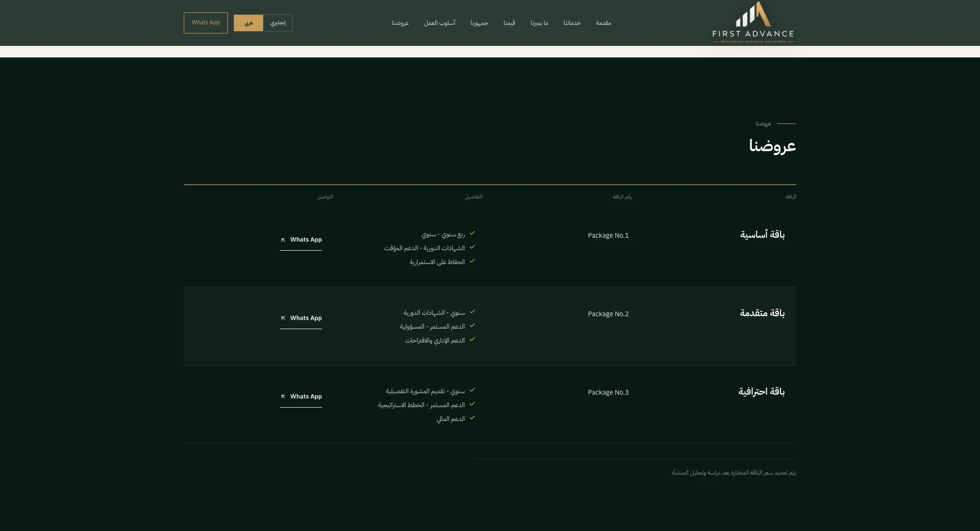Image resolution: width=980 pixels, height=531 pixels.
Task: Click the Package No.2 label
Action: click(608, 314)
